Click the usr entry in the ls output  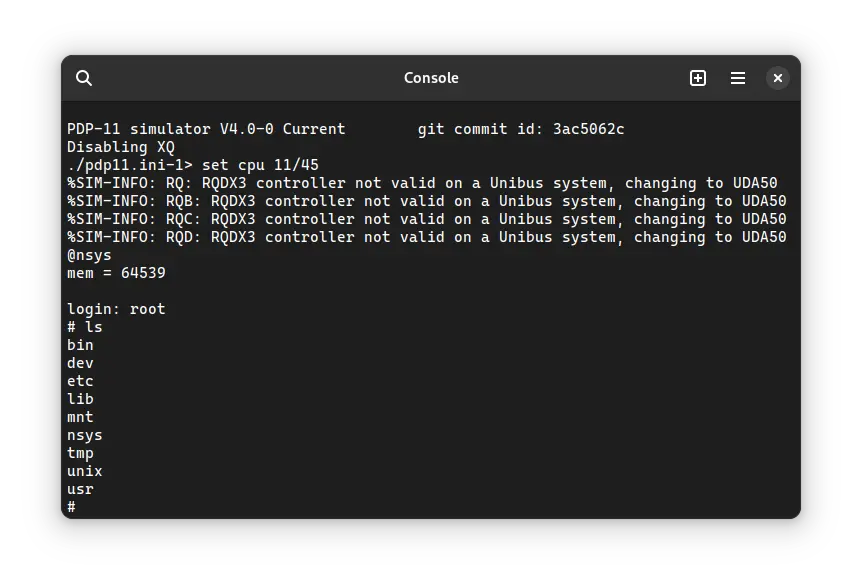pos(80,489)
